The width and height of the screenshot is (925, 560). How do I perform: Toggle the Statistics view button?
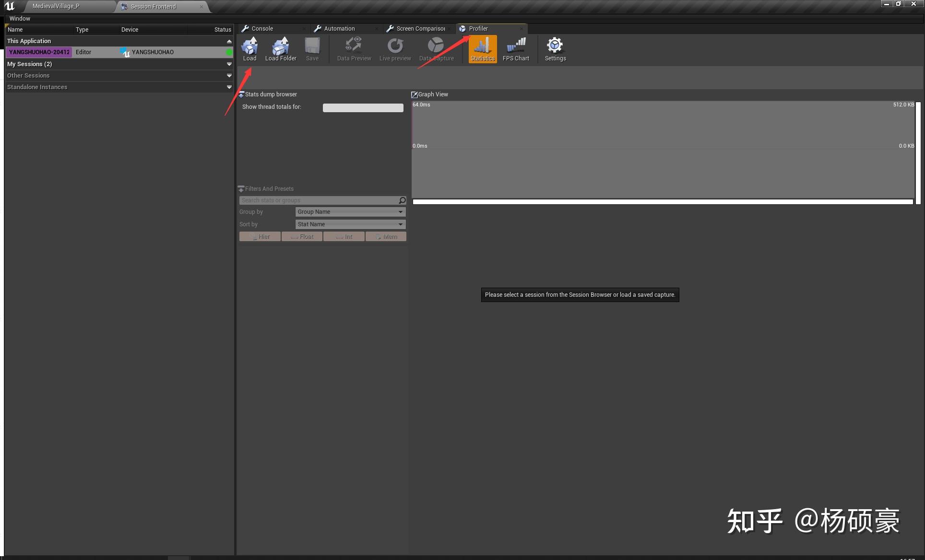tap(483, 49)
